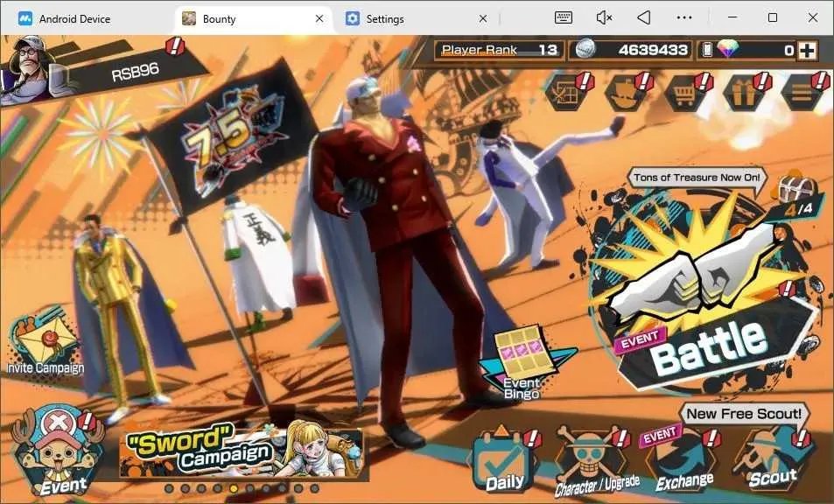Click the player name RSB96
This screenshot has width=834, height=504.
[135, 72]
